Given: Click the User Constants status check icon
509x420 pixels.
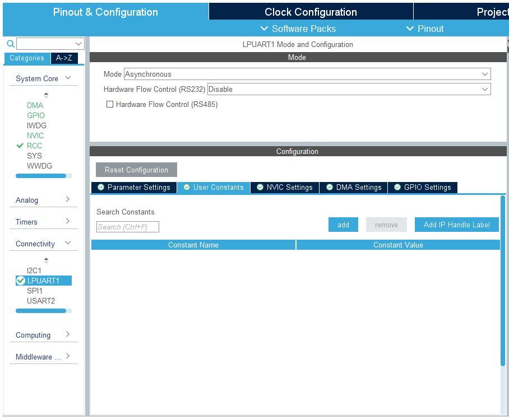Looking at the screenshot, I should (x=187, y=187).
